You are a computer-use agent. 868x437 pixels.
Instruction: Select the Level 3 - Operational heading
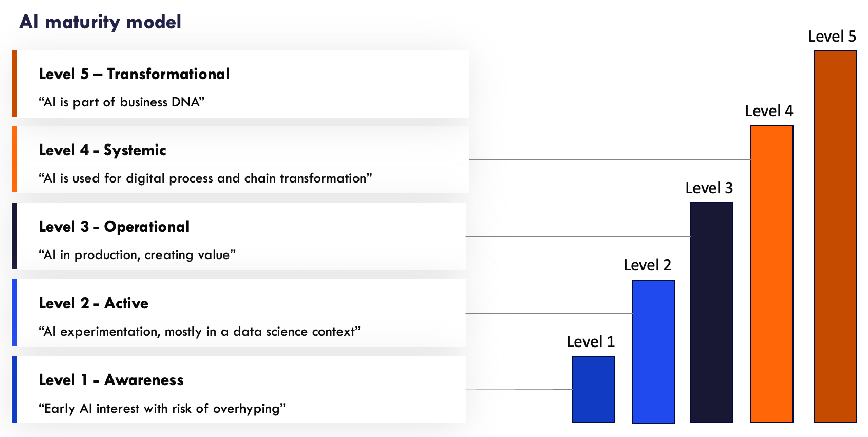114,227
